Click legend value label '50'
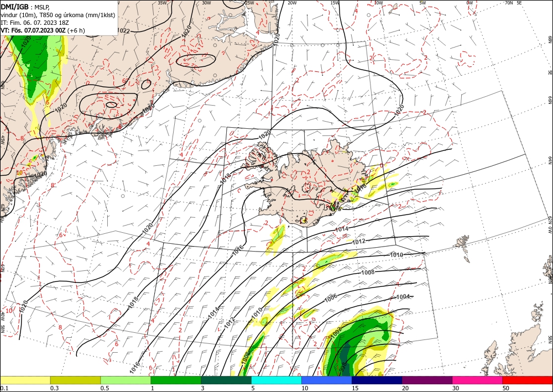 pos(506,388)
